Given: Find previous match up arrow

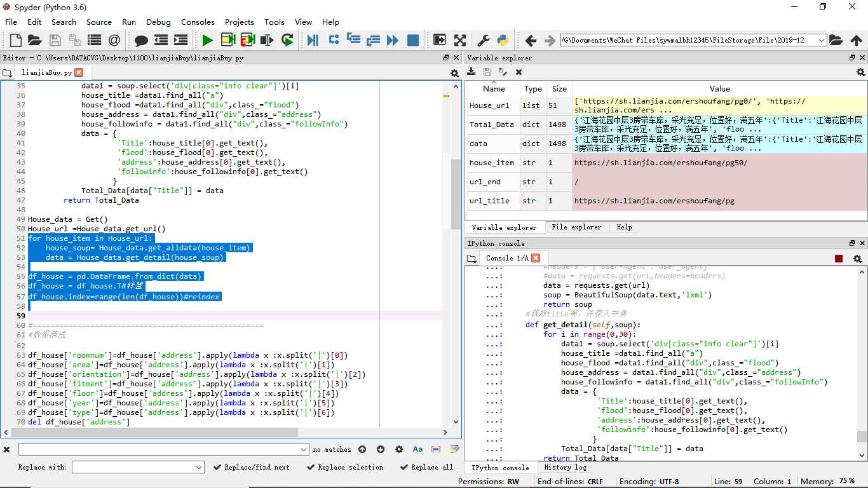Looking at the screenshot, I should [x=362, y=449].
